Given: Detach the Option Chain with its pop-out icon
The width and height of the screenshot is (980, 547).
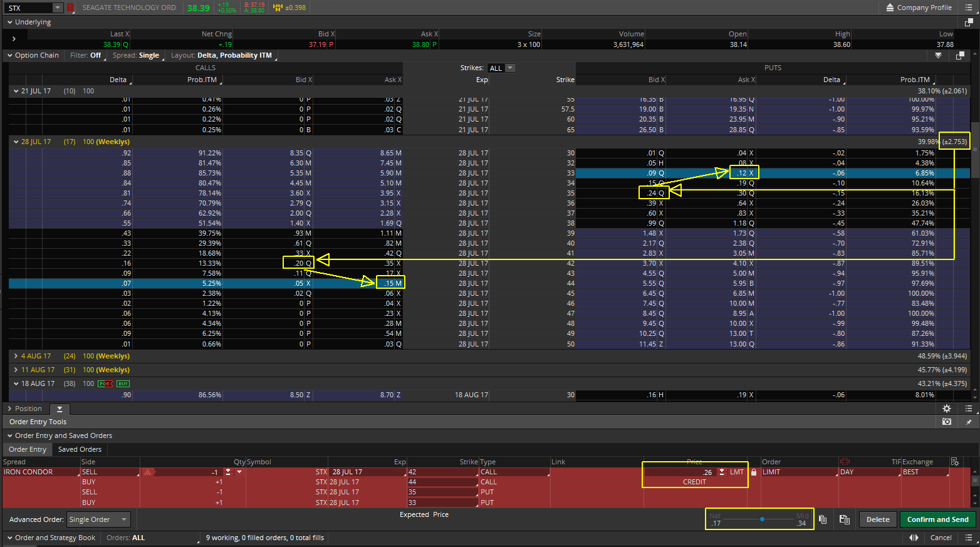Looking at the screenshot, I should click(960, 55).
